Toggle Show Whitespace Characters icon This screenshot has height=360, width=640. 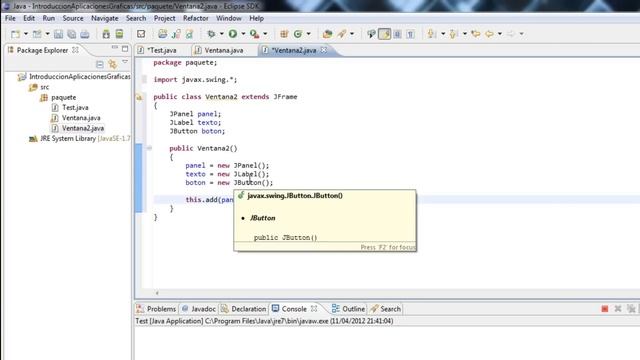coord(411,34)
